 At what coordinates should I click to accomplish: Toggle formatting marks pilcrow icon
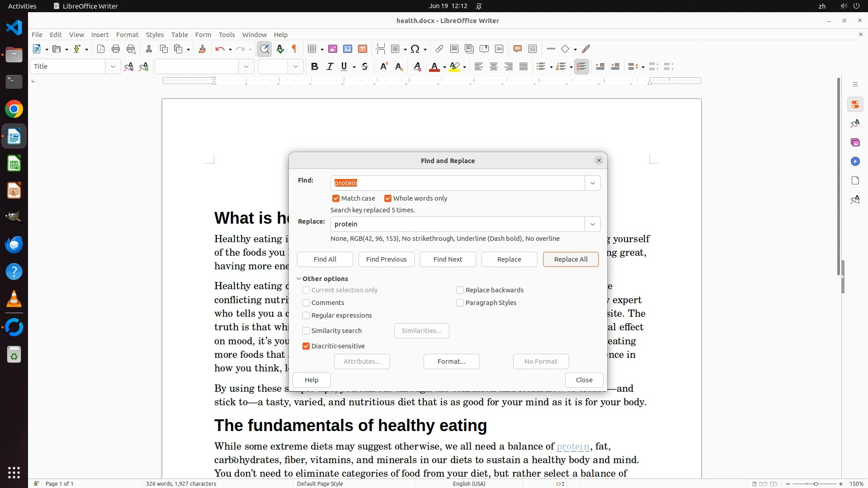(x=295, y=49)
